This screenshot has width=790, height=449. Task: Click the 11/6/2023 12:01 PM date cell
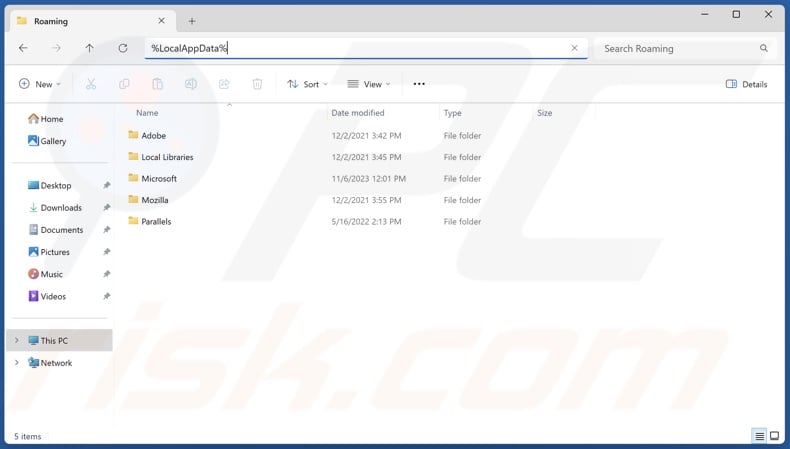pyautogui.click(x=369, y=178)
